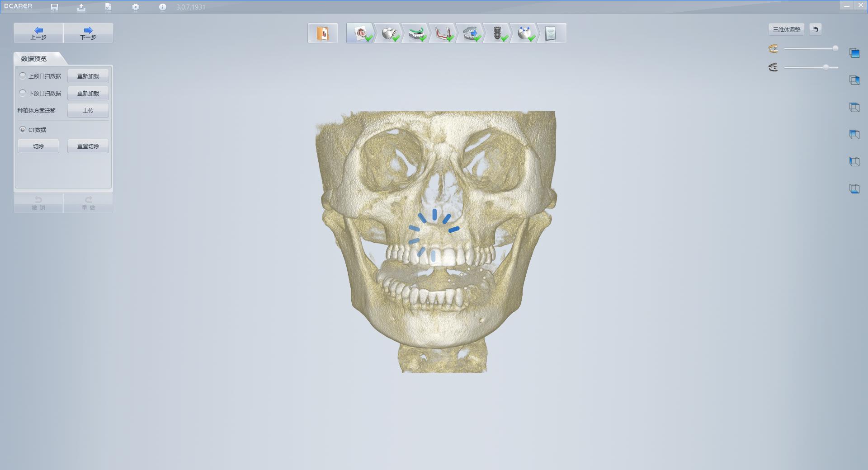Image resolution: width=868 pixels, height=470 pixels.
Task: Select the implant placement workflow step
Action: click(x=497, y=33)
